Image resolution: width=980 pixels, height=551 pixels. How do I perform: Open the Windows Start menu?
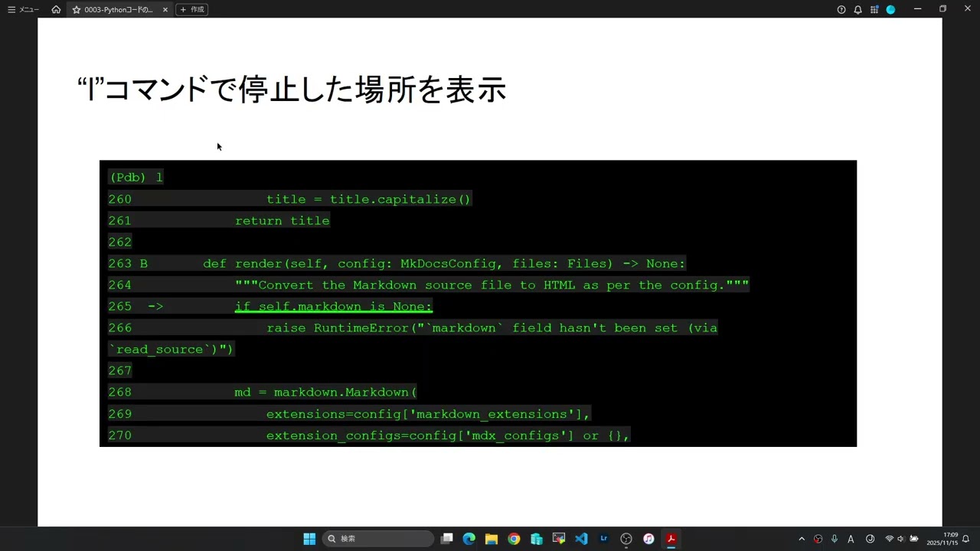point(309,539)
